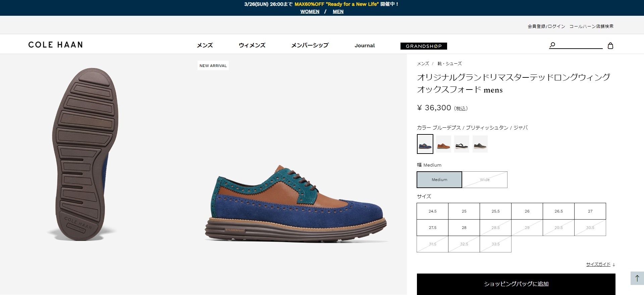Select unavailable size 31.5
This screenshot has width=644, height=295.
(x=432, y=244)
